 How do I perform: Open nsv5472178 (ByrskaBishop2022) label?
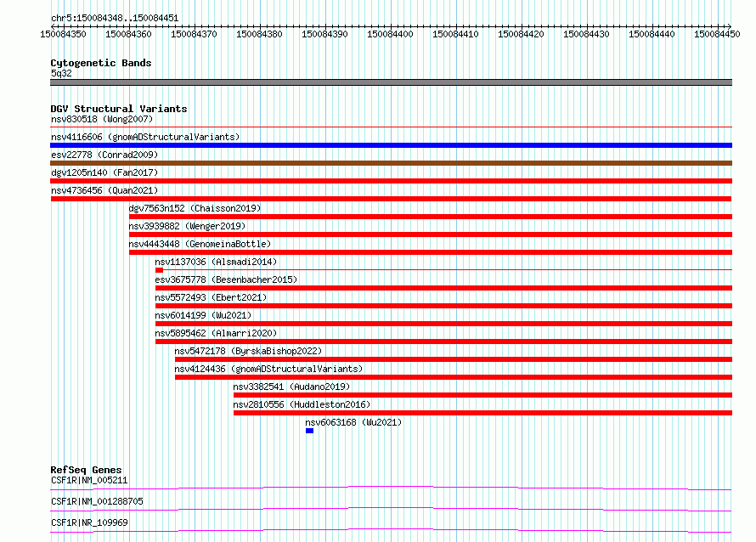pos(248,351)
